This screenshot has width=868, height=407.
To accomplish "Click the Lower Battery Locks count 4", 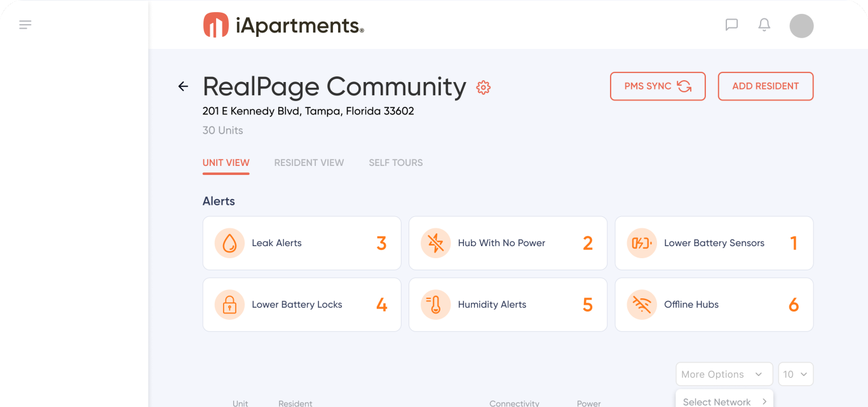I will (381, 305).
